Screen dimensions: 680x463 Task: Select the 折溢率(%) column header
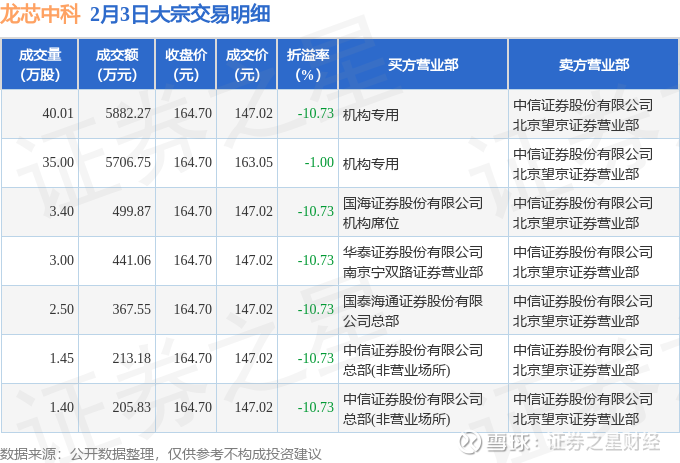[307, 64]
